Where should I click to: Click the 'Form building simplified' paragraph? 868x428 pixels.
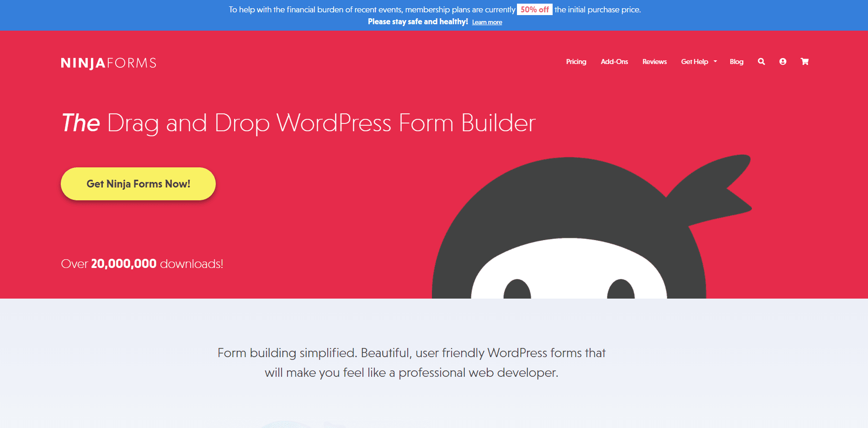tap(411, 363)
